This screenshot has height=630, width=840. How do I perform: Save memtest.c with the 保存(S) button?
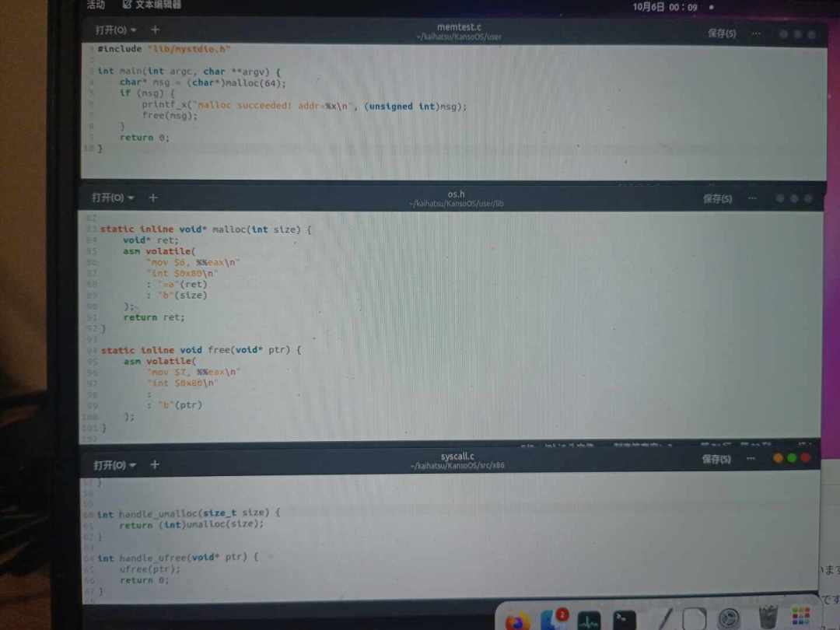(x=722, y=33)
